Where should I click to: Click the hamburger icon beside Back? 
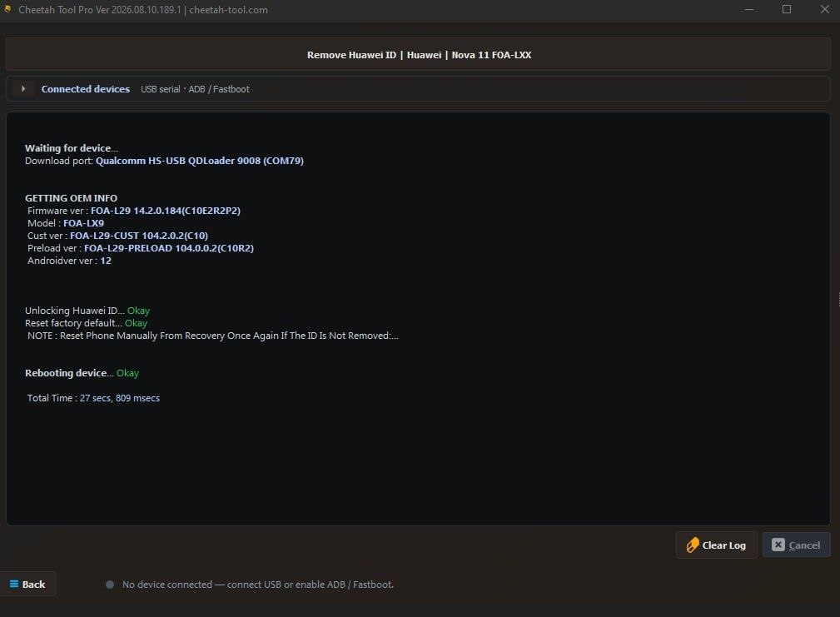coord(14,584)
